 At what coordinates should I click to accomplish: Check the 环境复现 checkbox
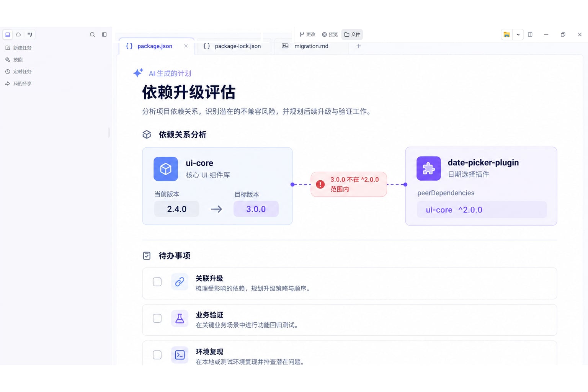[157, 355]
